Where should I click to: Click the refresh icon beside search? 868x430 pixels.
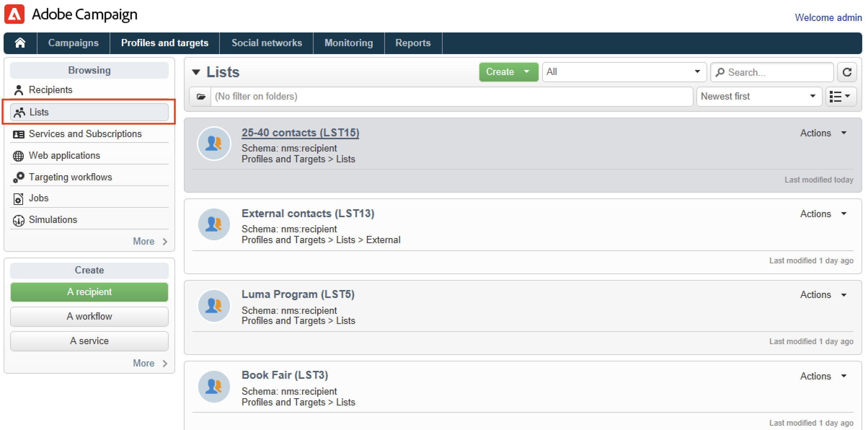(x=847, y=72)
